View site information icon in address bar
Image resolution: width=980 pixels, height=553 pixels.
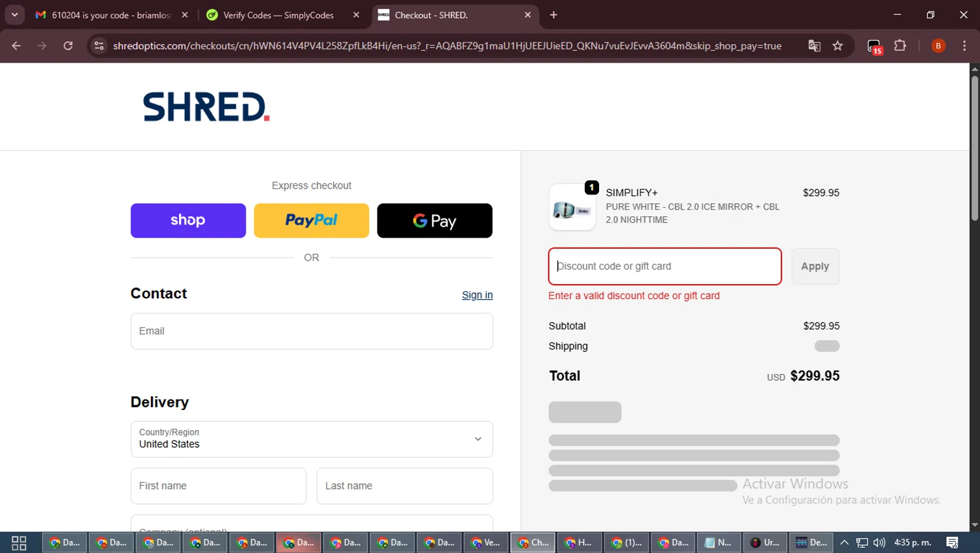(x=99, y=46)
